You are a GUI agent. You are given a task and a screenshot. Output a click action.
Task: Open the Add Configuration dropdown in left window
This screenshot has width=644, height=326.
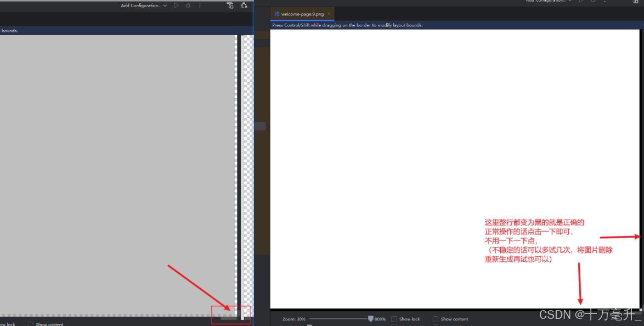144,5
